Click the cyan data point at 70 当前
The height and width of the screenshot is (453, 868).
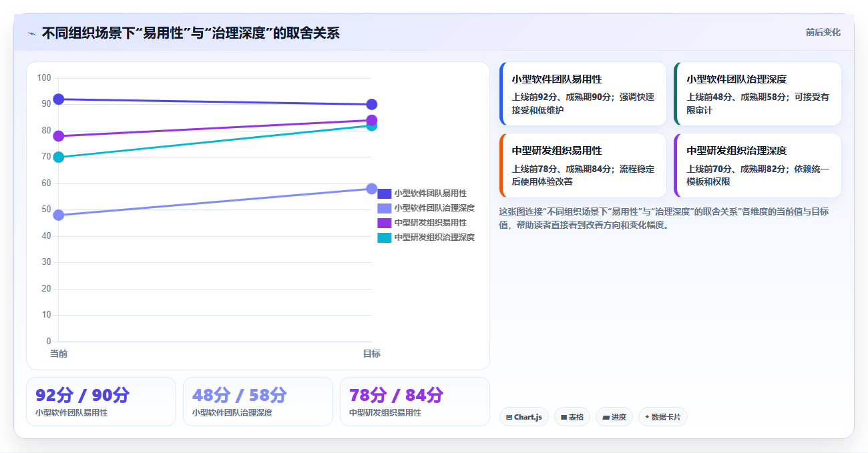[x=59, y=157]
